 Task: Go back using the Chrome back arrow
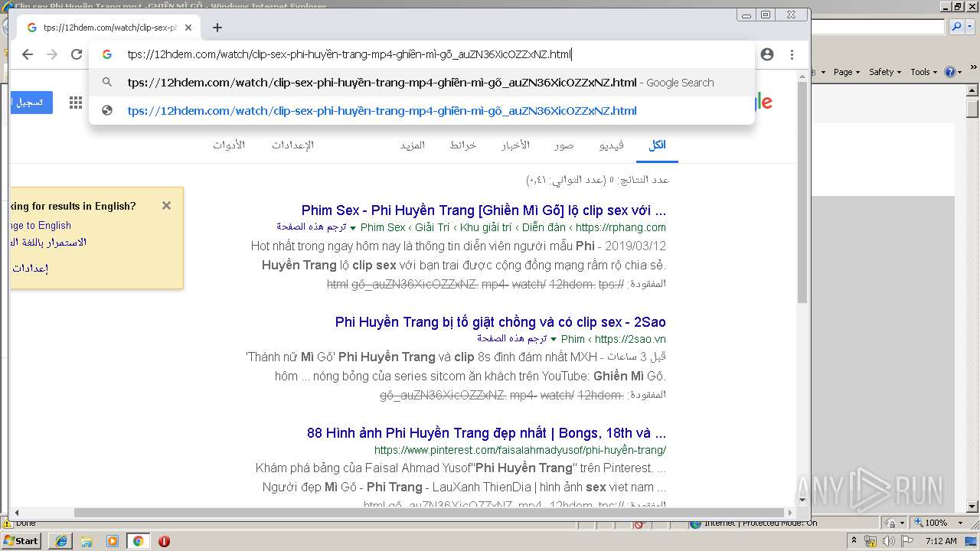pos(28,54)
